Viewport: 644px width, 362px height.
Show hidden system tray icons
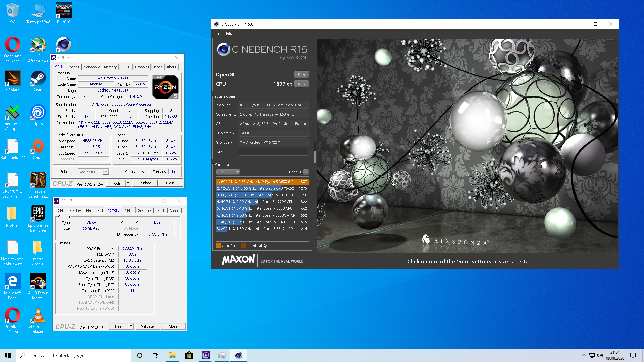(x=584, y=355)
